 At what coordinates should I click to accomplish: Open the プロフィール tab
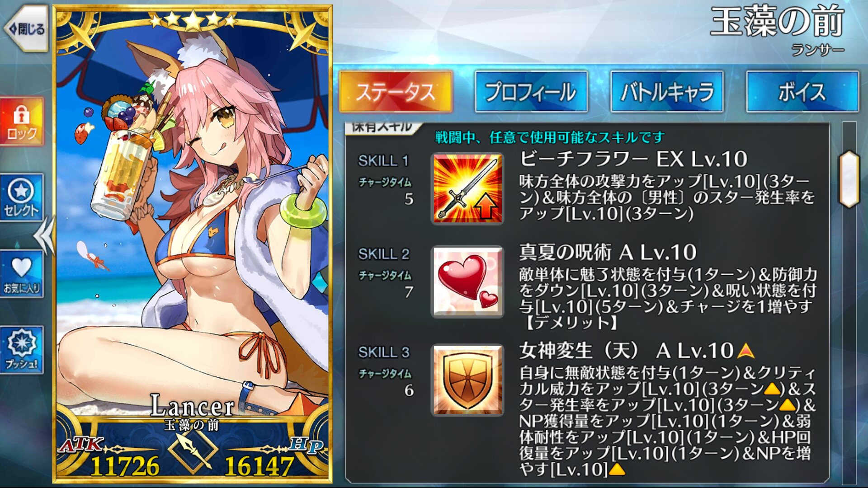[x=531, y=92]
